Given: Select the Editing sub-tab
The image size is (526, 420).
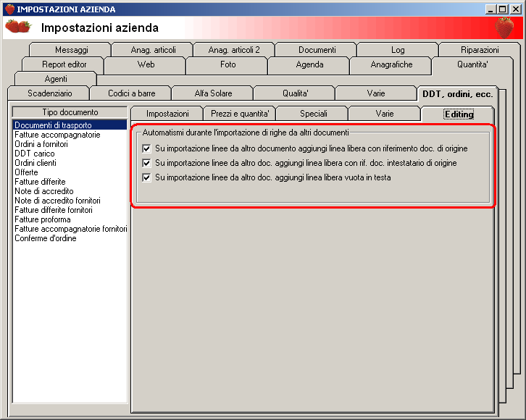Looking at the screenshot, I should 459,114.
